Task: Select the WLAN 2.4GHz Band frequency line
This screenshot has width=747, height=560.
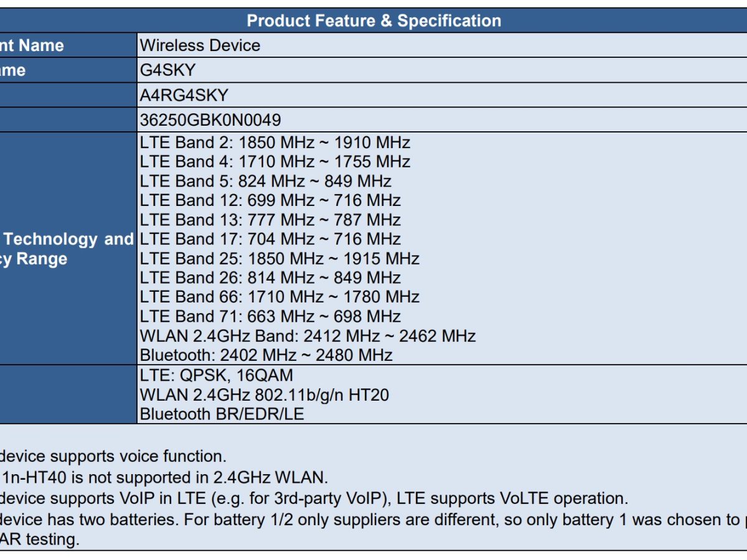Action: click(308, 336)
